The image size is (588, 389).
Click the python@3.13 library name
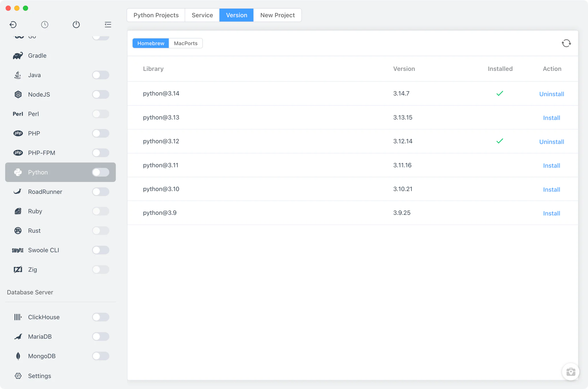161,117
